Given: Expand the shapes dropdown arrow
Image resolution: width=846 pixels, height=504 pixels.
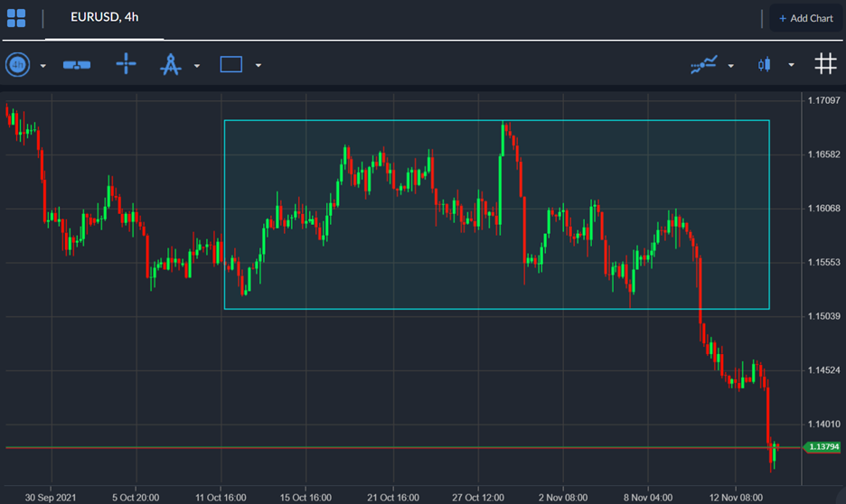Looking at the screenshot, I should pos(258,66).
